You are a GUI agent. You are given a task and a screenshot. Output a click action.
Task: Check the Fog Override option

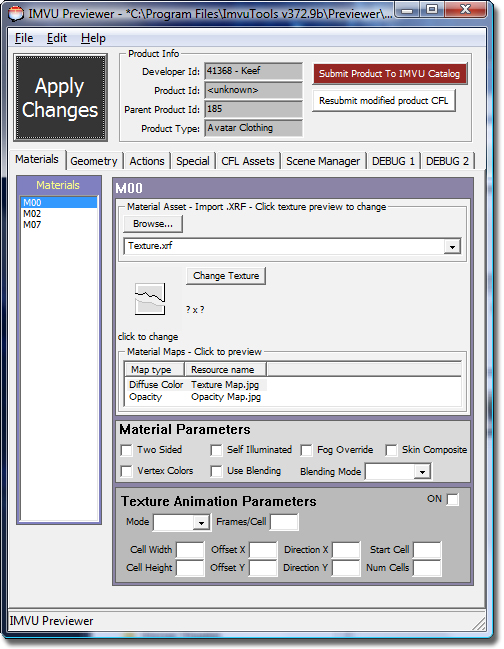(x=306, y=450)
